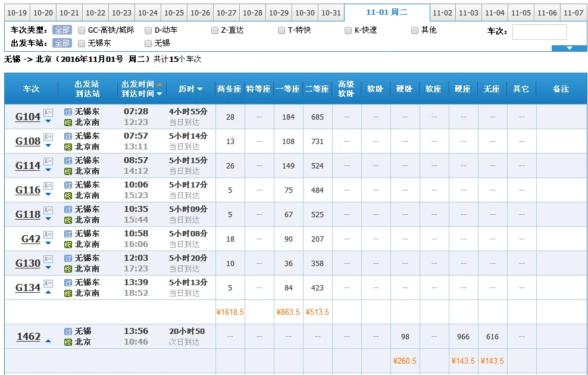Enable the 无锡东 departure station checkbox

[x=81, y=43]
